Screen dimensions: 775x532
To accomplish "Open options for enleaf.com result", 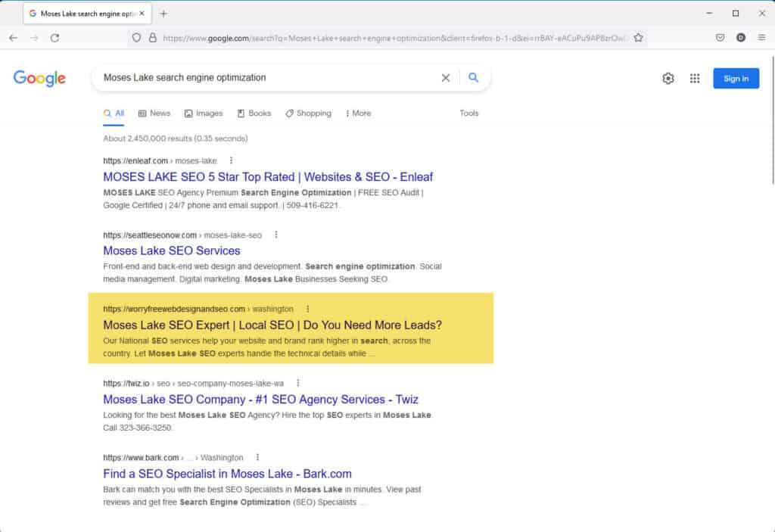I will [231, 160].
